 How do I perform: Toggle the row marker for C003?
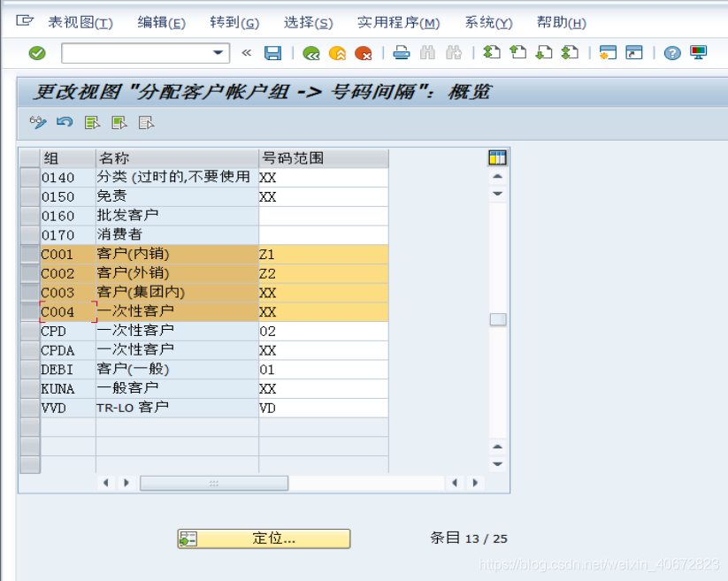point(30,293)
